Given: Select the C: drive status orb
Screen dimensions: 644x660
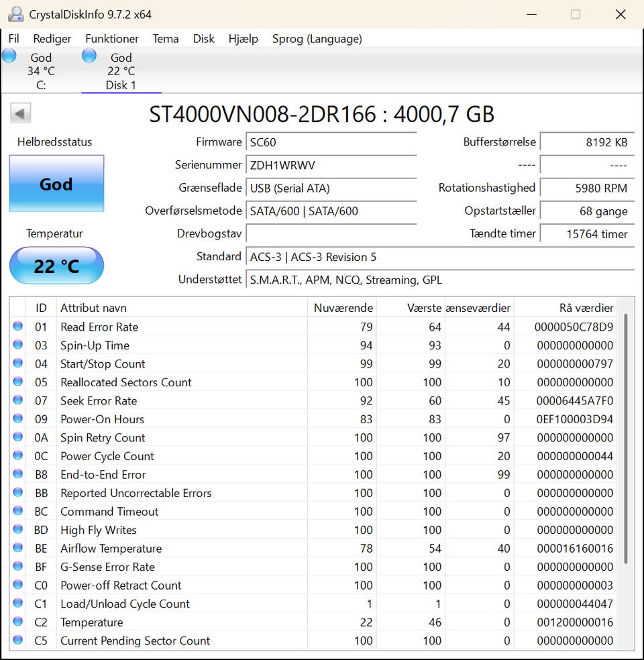Looking at the screenshot, I should point(9,56).
